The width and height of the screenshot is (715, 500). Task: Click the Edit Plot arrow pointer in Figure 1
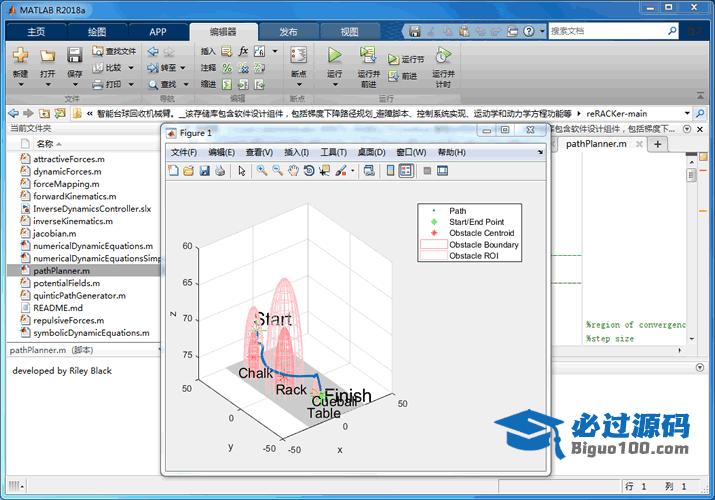pyautogui.click(x=242, y=171)
